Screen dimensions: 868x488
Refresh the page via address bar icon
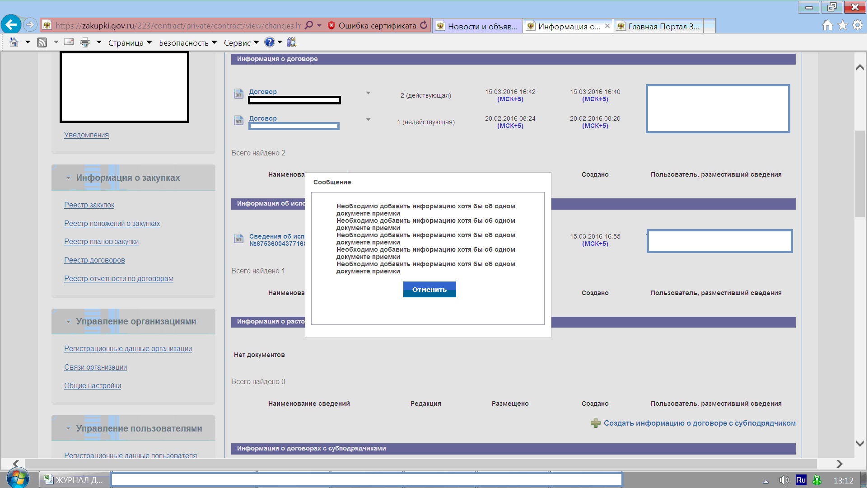424,25
